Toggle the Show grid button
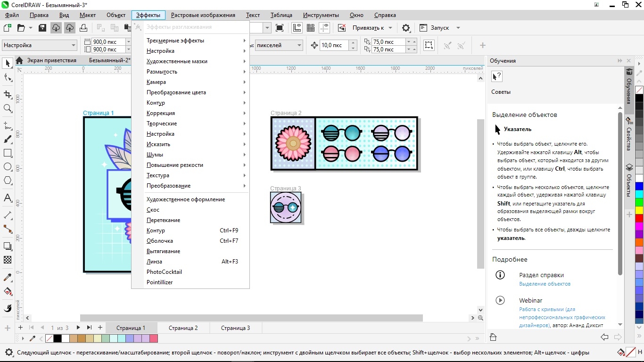Screen dimensions: 644x362 click(x=311, y=28)
